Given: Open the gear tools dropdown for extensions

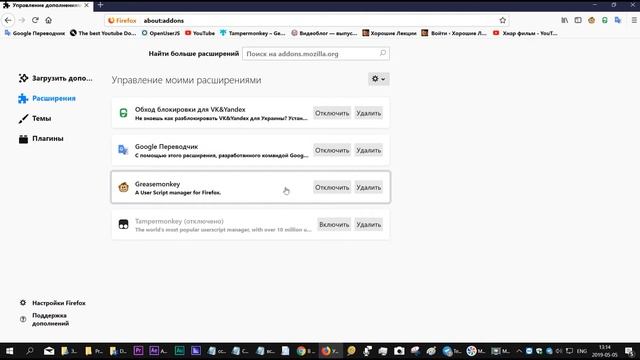Looking at the screenshot, I should (x=378, y=79).
